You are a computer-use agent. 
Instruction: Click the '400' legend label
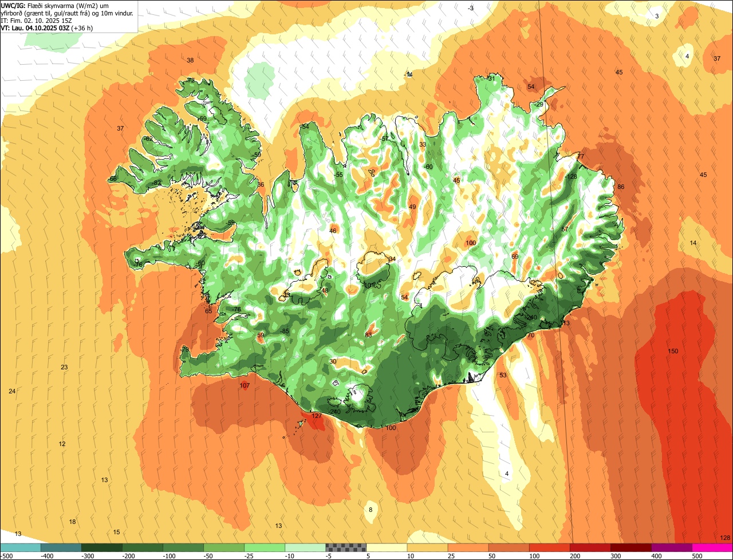point(657,556)
